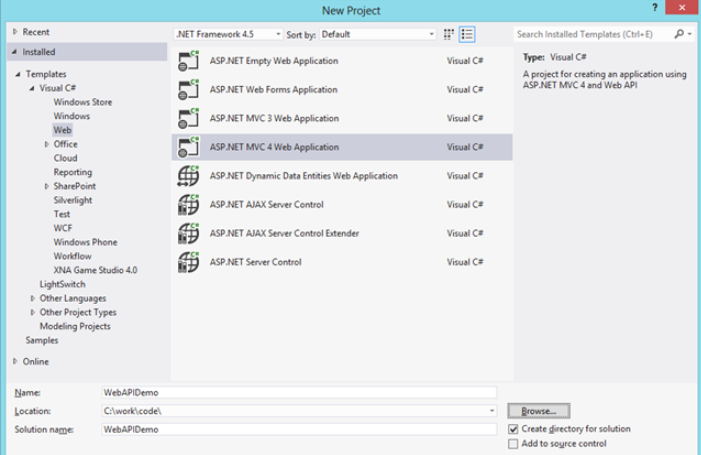Select the Samples tree item
This screenshot has height=455, width=701.
(x=42, y=340)
